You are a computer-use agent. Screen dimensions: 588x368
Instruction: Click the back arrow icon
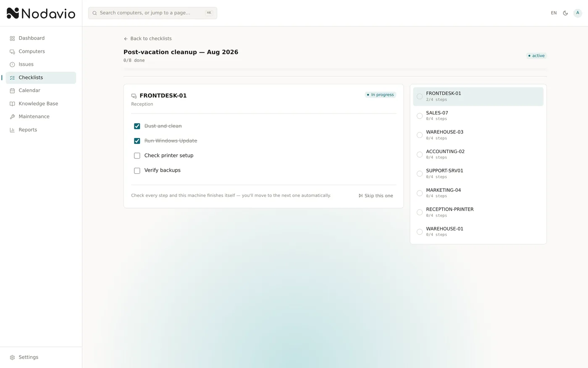point(126,39)
